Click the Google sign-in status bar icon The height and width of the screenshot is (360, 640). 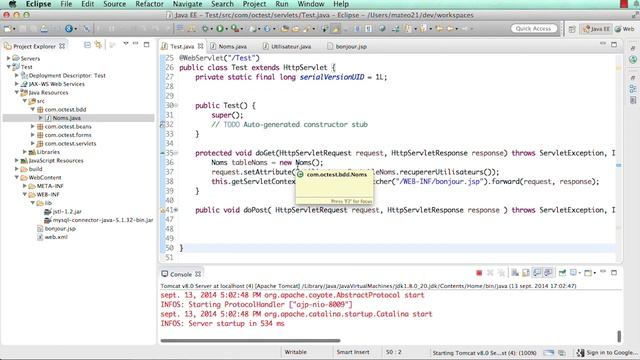tap(580, 352)
